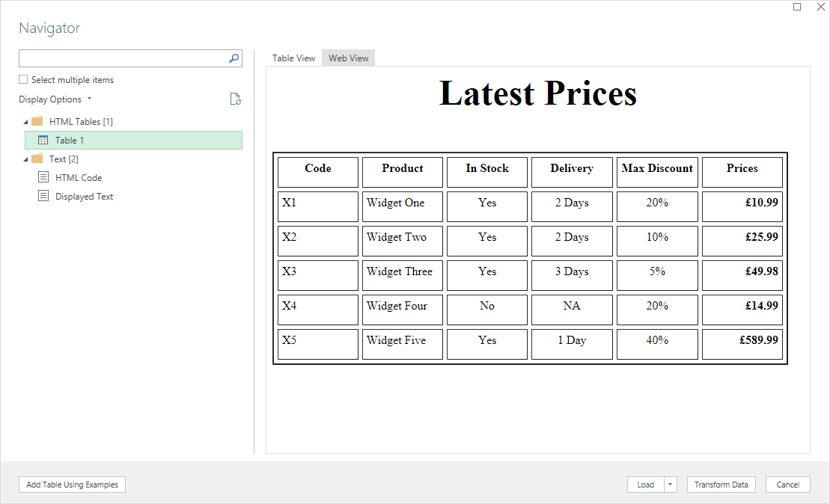Click the Transform Data button
This screenshot has width=830, height=504.
[x=721, y=485]
